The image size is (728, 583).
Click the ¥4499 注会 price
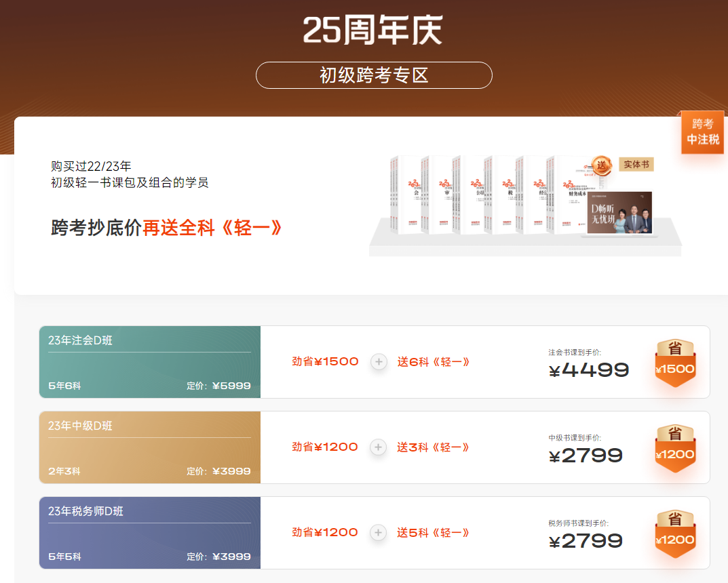pyautogui.click(x=589, y=370)
